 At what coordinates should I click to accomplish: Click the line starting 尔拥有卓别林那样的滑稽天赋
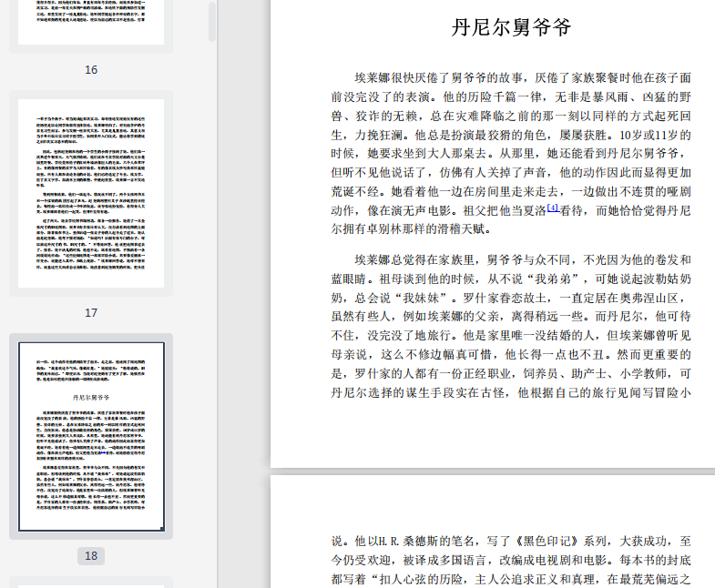click(412, 228)
